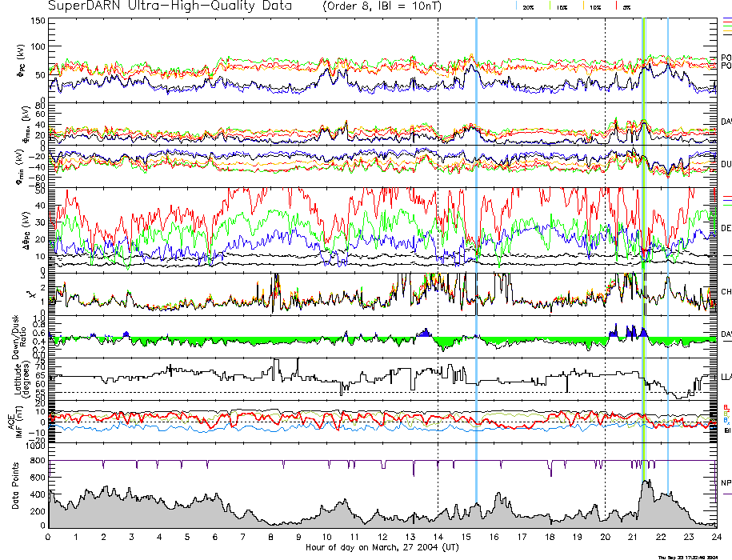732x560 pixels.
Task: Click the "150" tick on Φpc axis
Action: click(38, 21)
